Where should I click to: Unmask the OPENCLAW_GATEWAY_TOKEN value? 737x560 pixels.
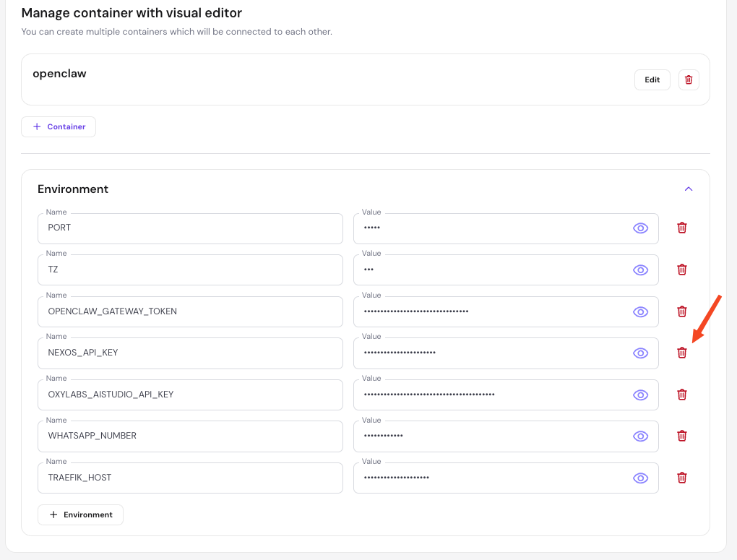[640, 312]
